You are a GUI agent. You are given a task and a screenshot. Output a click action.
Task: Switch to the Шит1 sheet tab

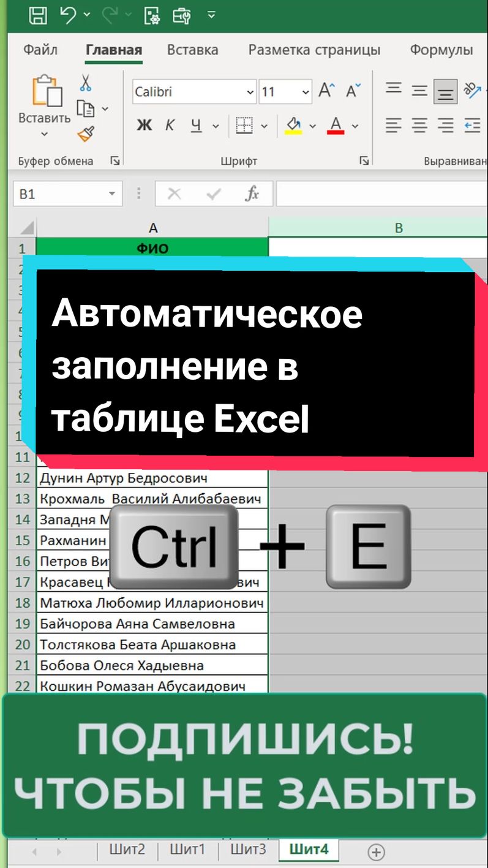click(187, 850)
